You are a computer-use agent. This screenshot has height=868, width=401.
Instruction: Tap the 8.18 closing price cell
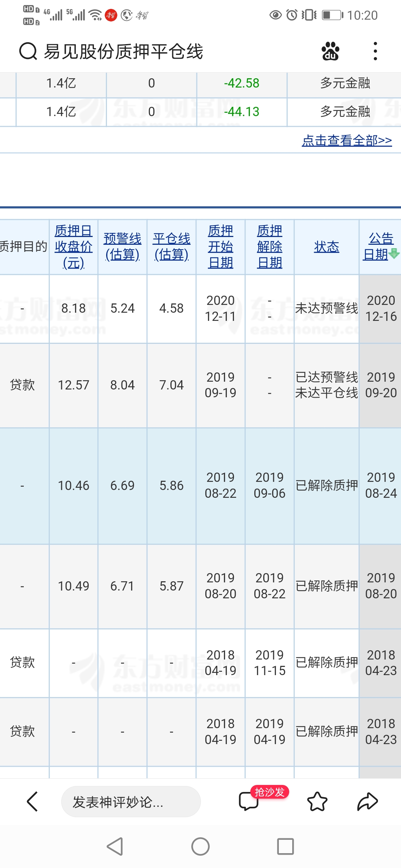[74, 308]
